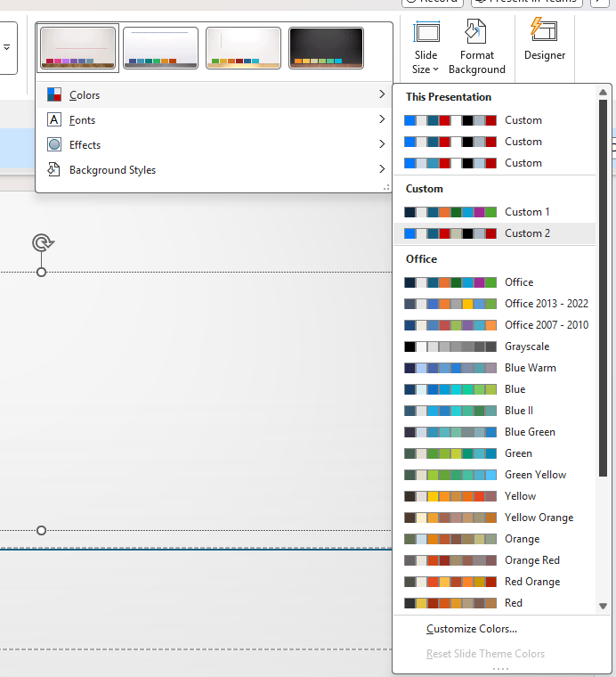Choose the Custom 1 color theme
The image size is (616, 677).
[495, 212]
